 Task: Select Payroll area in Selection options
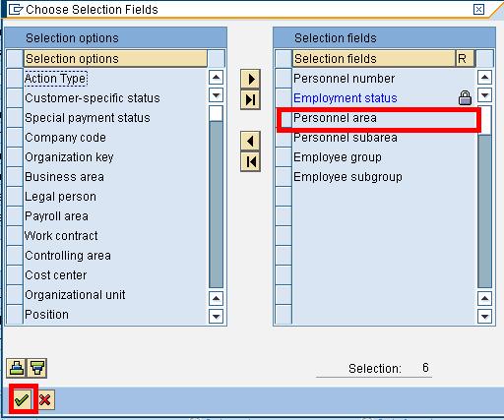point(56,216)
